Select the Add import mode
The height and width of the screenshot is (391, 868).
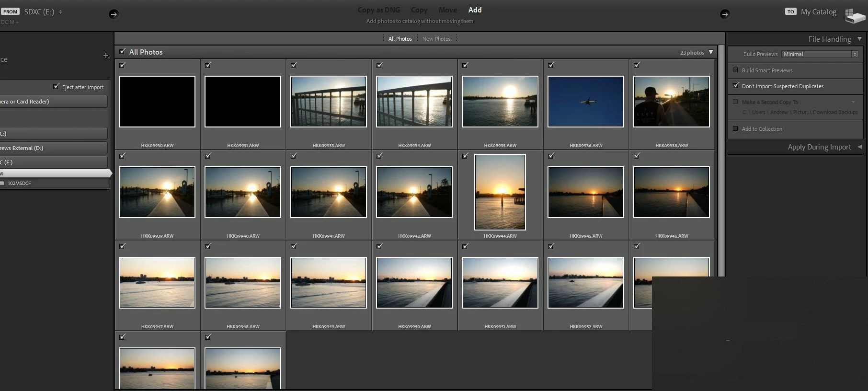click(x=475, y=10)
